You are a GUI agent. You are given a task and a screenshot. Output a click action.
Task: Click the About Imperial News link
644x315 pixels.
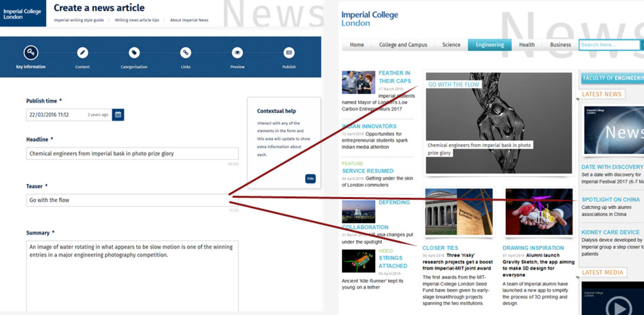pyautogui.click(x=189, y=20)
